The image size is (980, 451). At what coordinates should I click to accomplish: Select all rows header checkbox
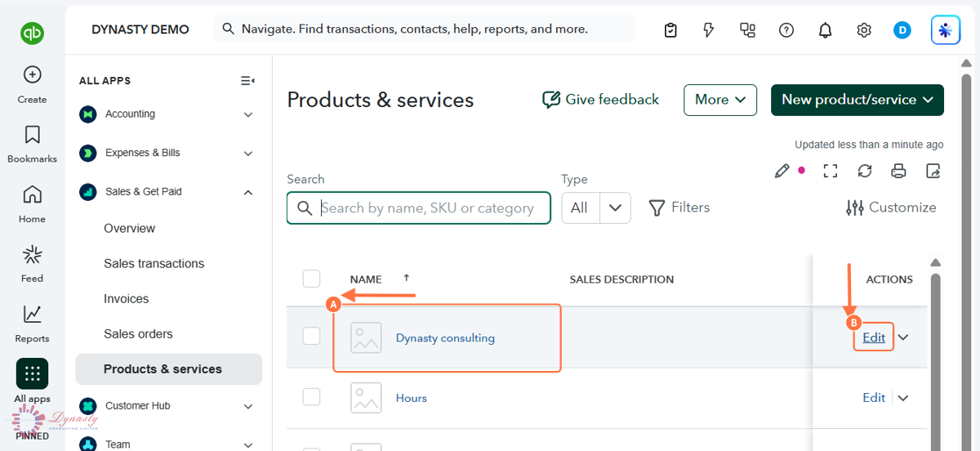tap(311, 279)
